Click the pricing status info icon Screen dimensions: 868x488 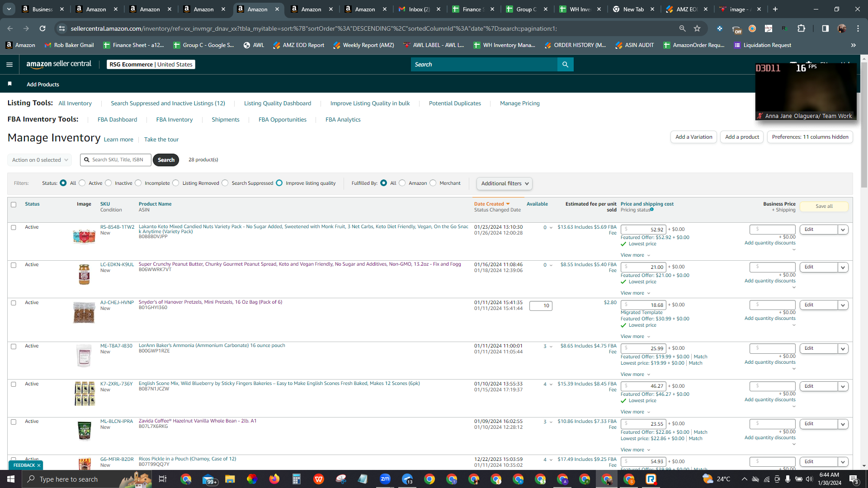tap(652, 210)
